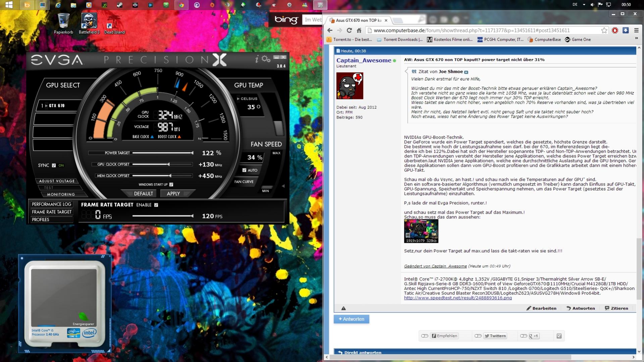Open attached screenshot thumbnail in post
Screen dimensions: 644x362
(421, 231)
